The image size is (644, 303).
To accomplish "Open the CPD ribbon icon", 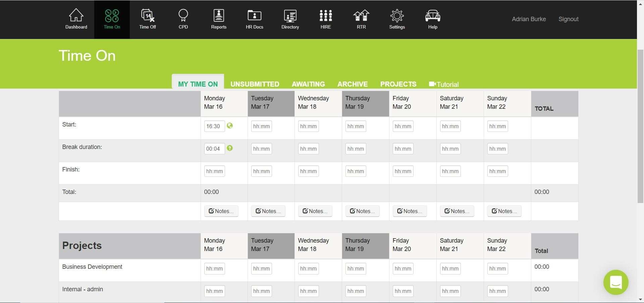I will click(183, 15).
